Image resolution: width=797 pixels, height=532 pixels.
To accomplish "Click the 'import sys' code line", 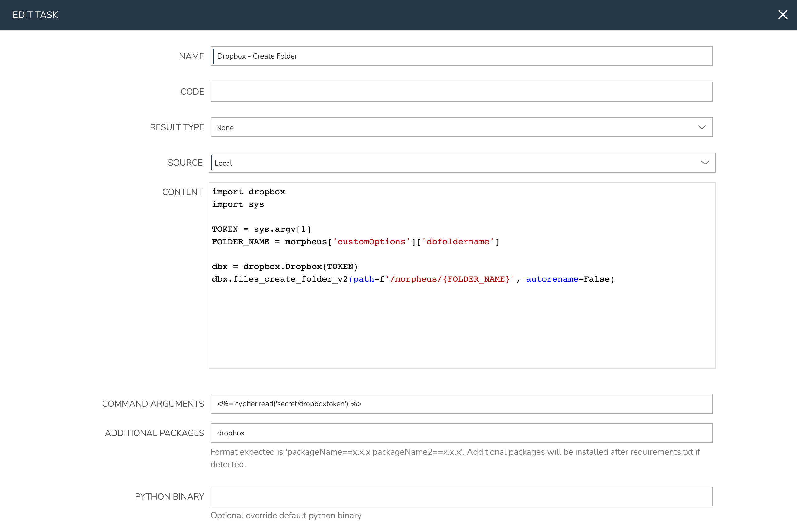I will (x=238, y=205).
